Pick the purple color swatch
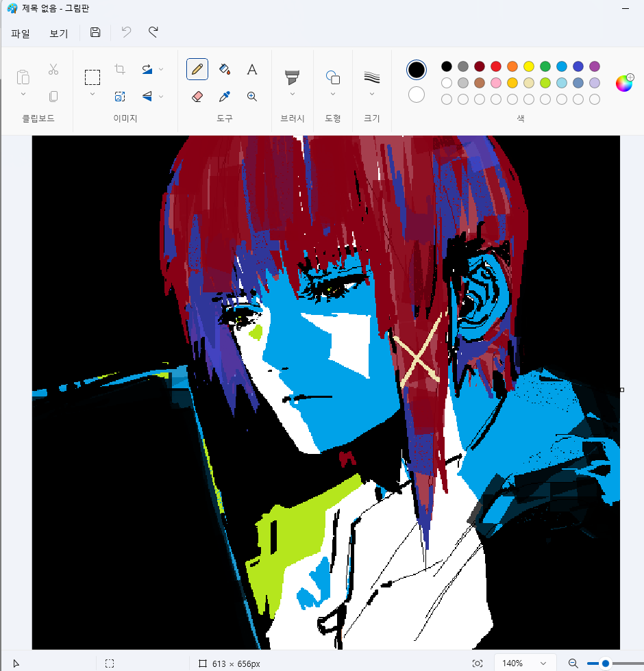Viewport: 644px width, 671px height. point(595,66)
